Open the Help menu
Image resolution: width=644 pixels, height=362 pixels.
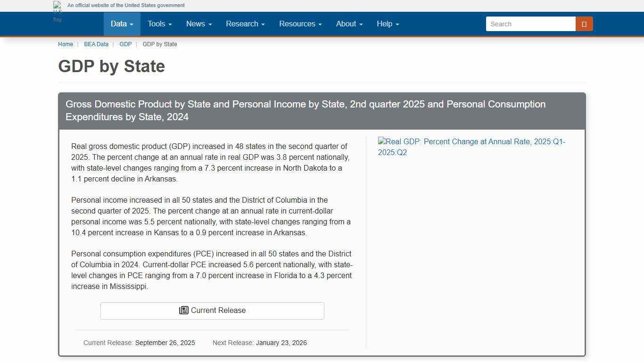pos(388,24)
